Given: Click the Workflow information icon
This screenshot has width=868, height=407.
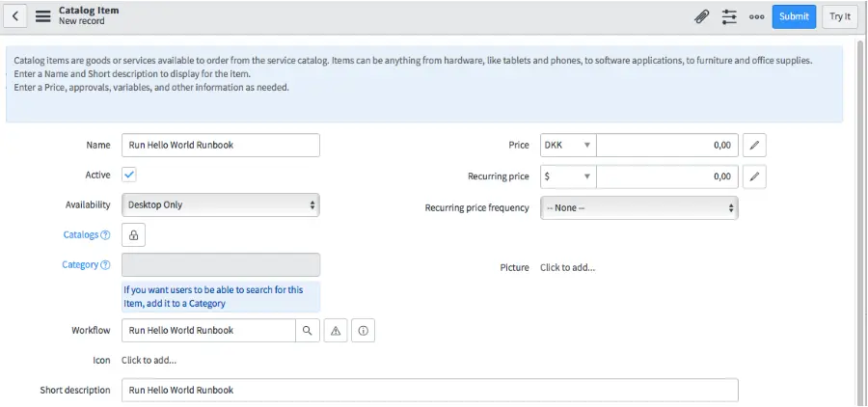Looking at the screenshot, I should [363, 331].
